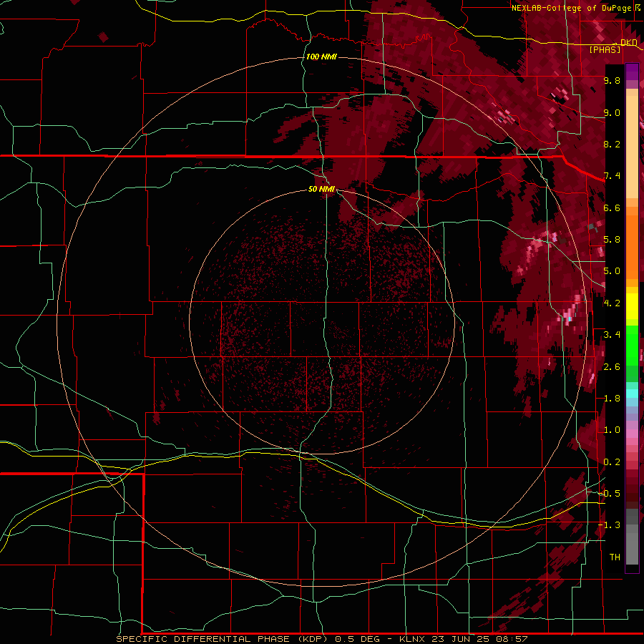Click the [PHAS] product label

pyautogui.click(x=605, y=49)
